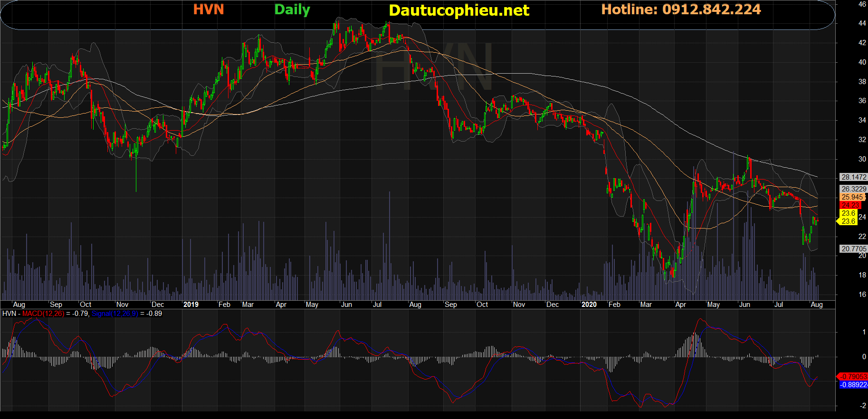Click the 46 tick on price axis
Image resolution: width=868 pixels, height=419 pixels.
pyautogui.click(x=862, y=4)
